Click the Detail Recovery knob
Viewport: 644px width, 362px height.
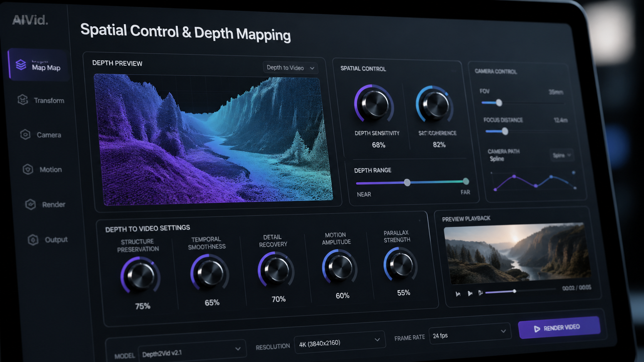click(x=276, y=269)
